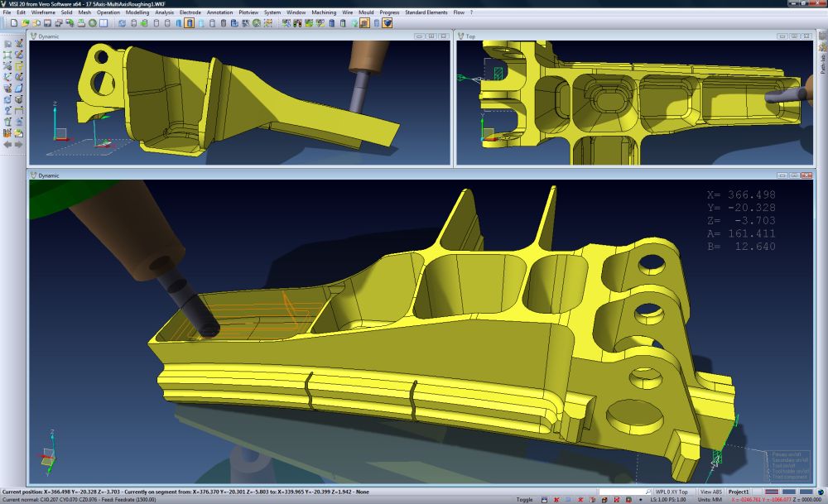Click the green globe toolbar icon
This screenshot has width=828, height=504.
[93, 22]
